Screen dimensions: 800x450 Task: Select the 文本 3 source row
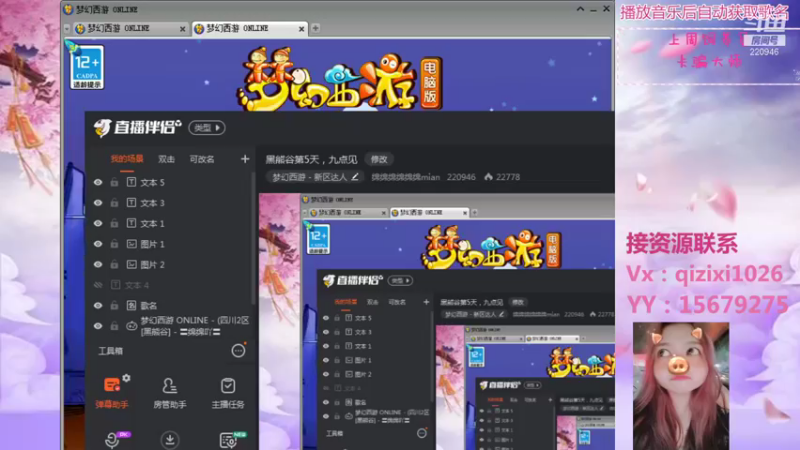pos(170,203)
